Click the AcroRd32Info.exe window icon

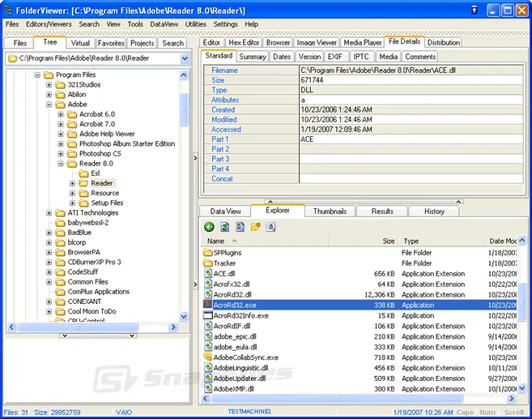click(x=207, y=315)
